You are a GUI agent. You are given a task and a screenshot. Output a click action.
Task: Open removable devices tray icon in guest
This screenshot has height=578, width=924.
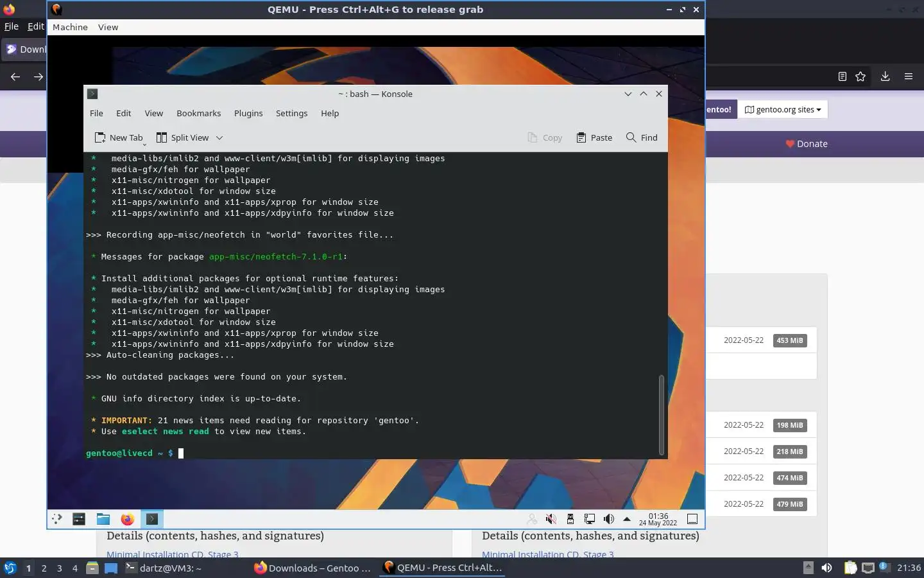tap(570, 519)
